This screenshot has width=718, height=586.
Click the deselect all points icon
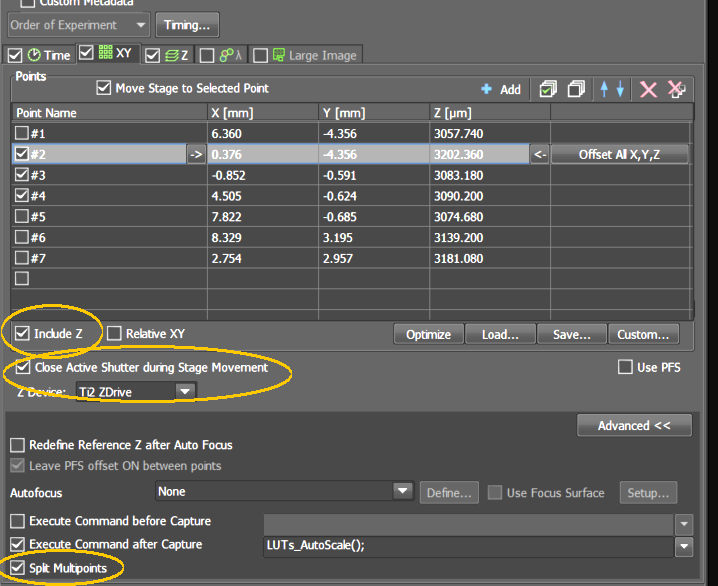tap(576, 89)
